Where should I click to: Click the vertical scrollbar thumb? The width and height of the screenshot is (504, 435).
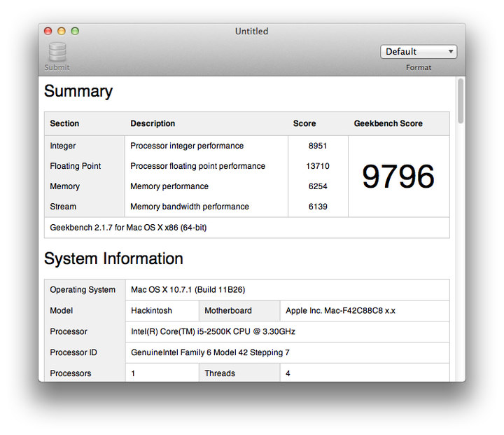(461, 101)
